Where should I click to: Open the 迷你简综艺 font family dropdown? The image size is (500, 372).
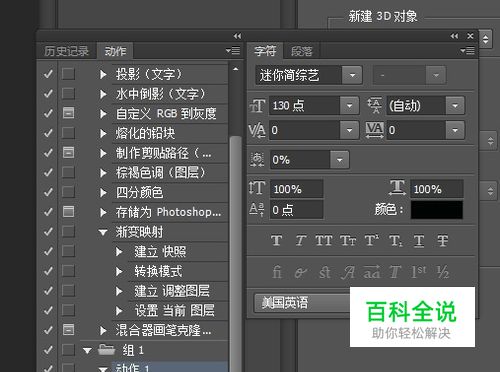tap(352, 75)
